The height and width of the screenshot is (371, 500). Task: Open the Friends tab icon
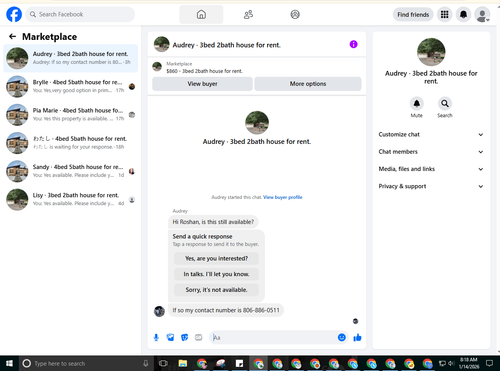tap(248, 14)
